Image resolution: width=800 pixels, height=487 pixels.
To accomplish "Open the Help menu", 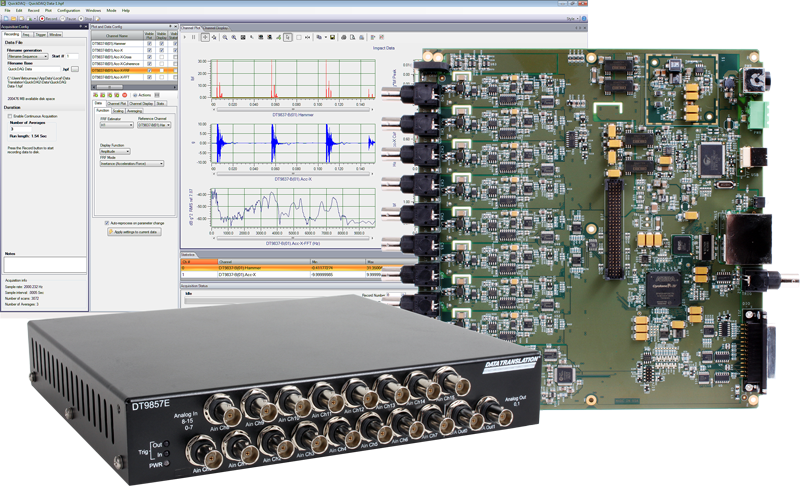I will pyautogui.click(x=126, y=10).
